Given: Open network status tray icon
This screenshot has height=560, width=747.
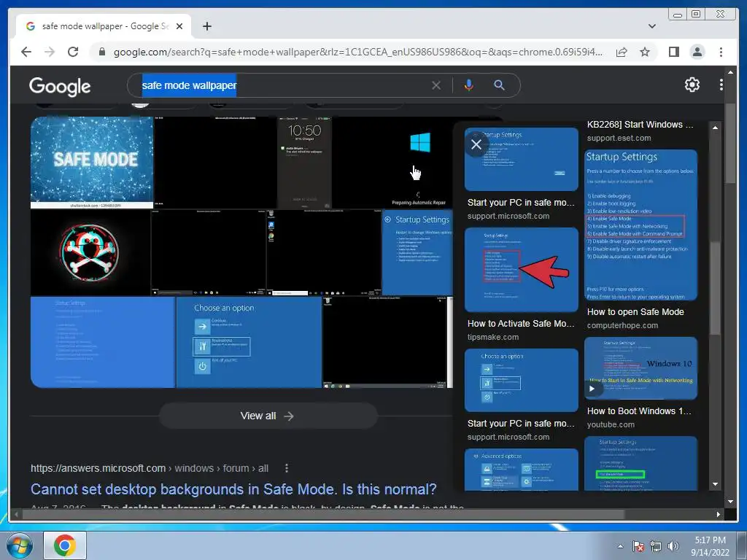Looking at the screenshot, I should click(656, 546).
